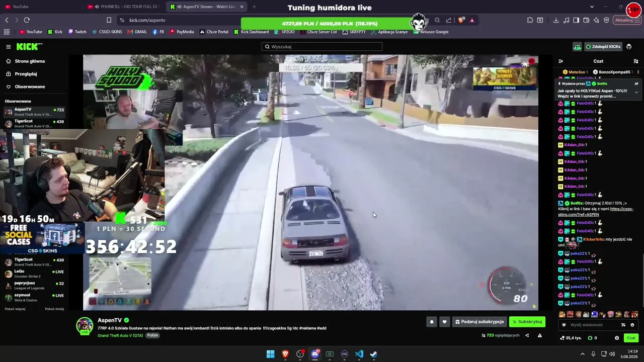The image size is (644, 362).
Task: Click the Aktualizuj browser update button
Action: tap(626, 20)
